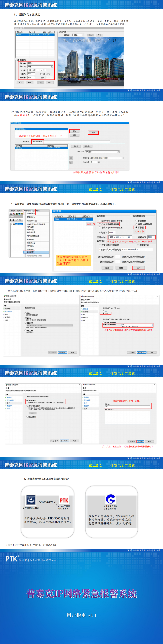163x644 pixels.
Task: Choose 阻止连接 action radio button
Action: coord(27,417)
